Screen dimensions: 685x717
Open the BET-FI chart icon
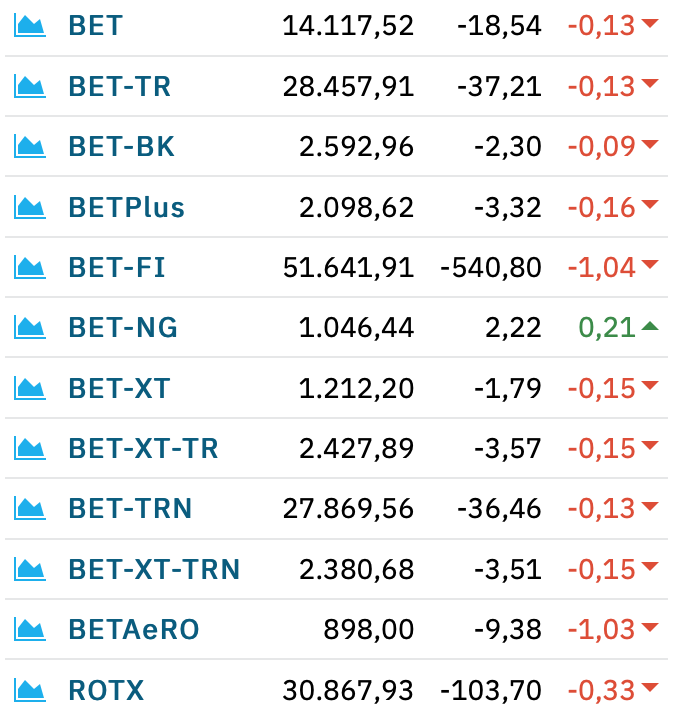(x=30, y=267)
